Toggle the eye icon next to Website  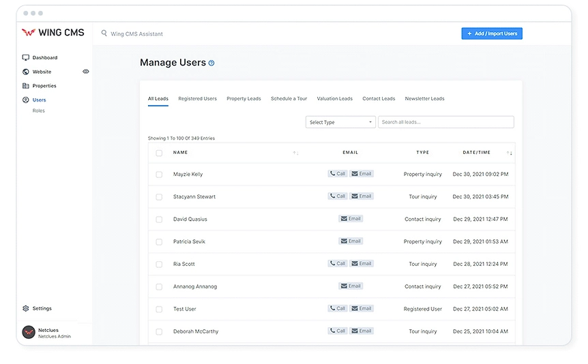point(86,72)
